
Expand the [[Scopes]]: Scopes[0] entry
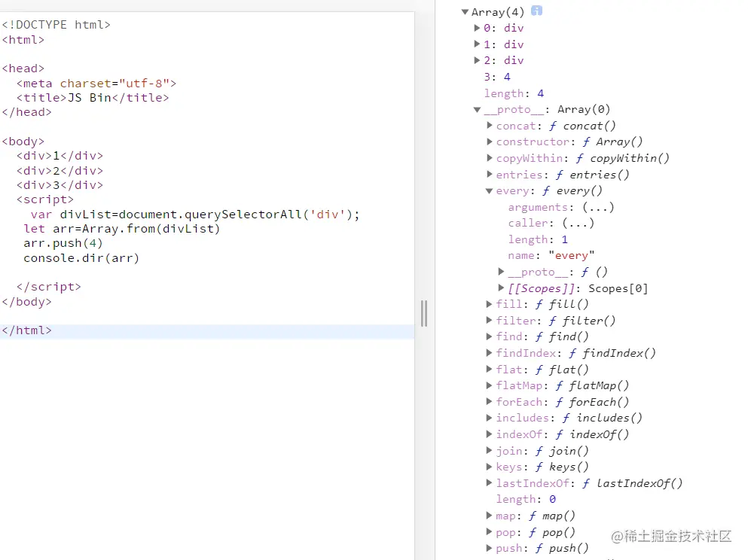point(502,288)
